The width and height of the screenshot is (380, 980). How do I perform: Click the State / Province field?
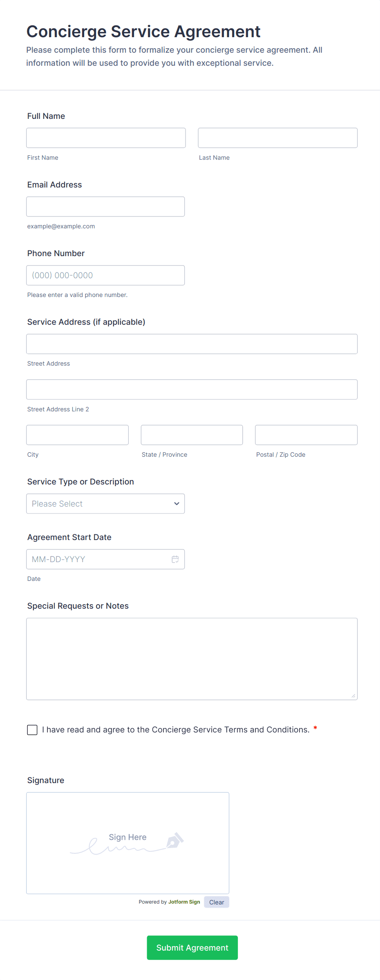click(191, 435)
